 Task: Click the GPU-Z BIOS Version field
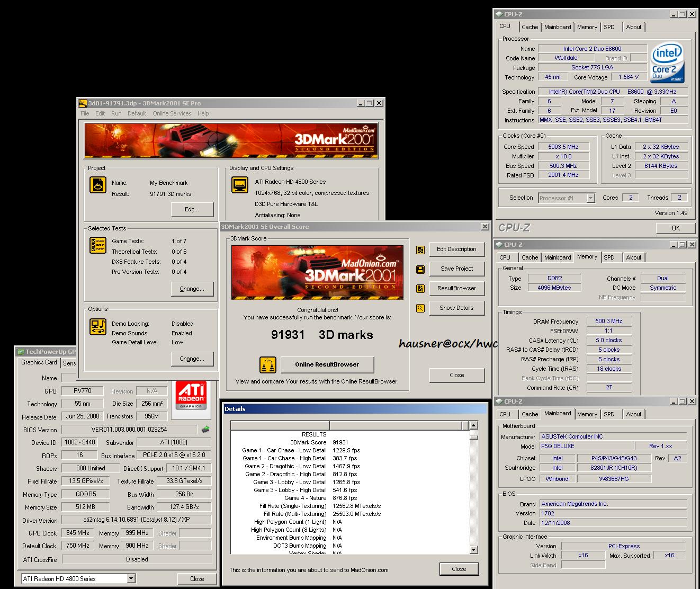[x=129, y=430]
